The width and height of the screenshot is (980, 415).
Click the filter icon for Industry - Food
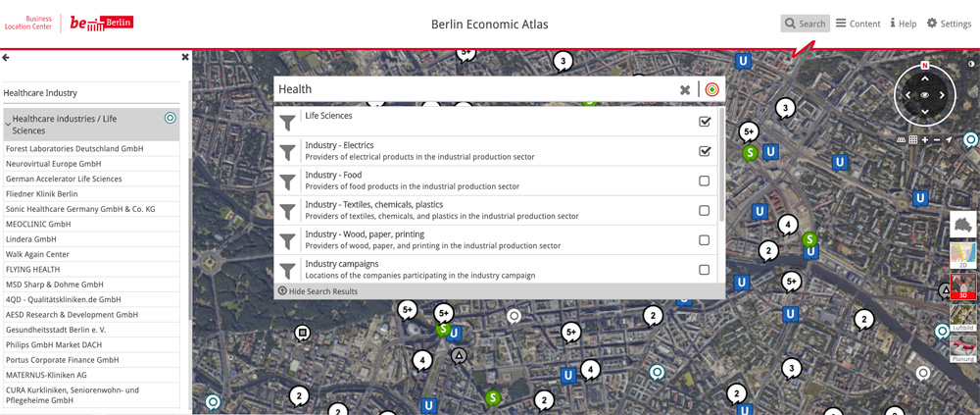pos(287,181)
